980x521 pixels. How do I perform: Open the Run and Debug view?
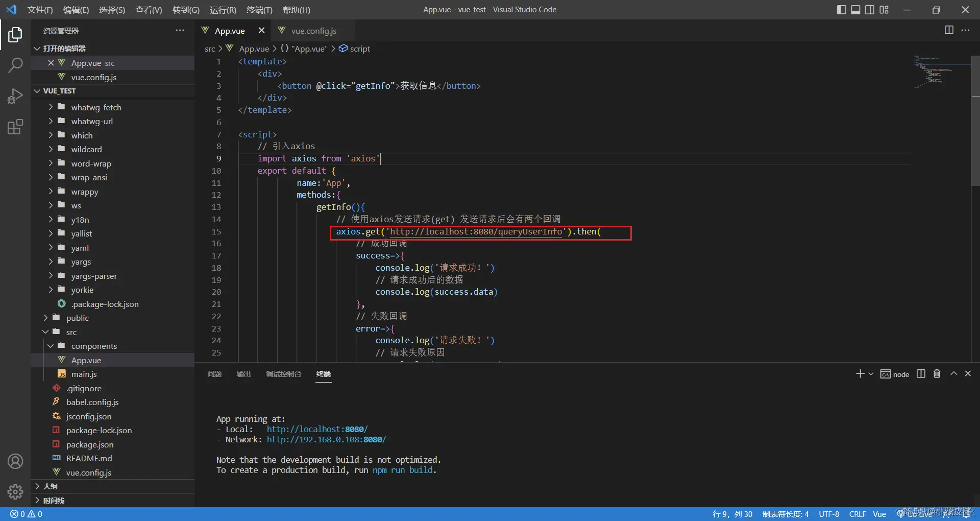15,96
